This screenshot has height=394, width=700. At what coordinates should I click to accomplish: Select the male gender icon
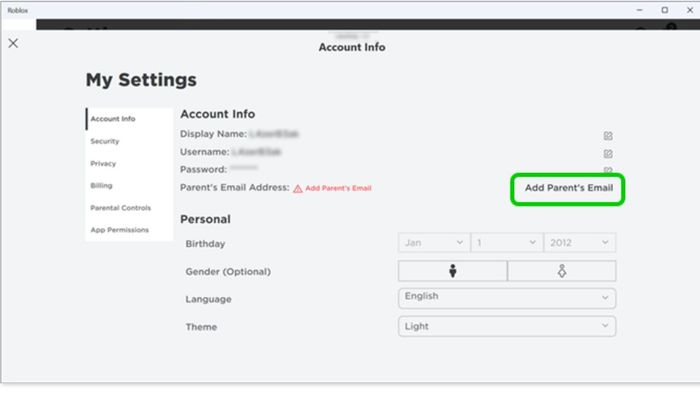point(452,271)
